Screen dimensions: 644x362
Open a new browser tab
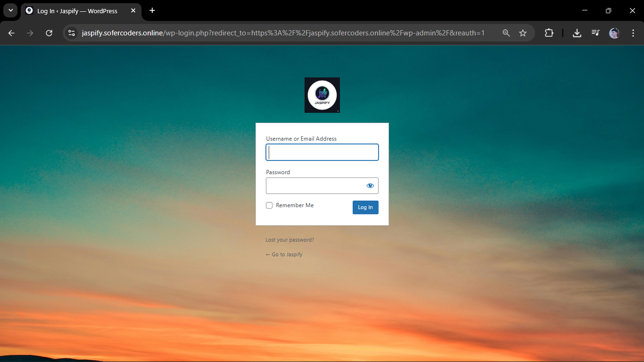click(x=152, y=10)
